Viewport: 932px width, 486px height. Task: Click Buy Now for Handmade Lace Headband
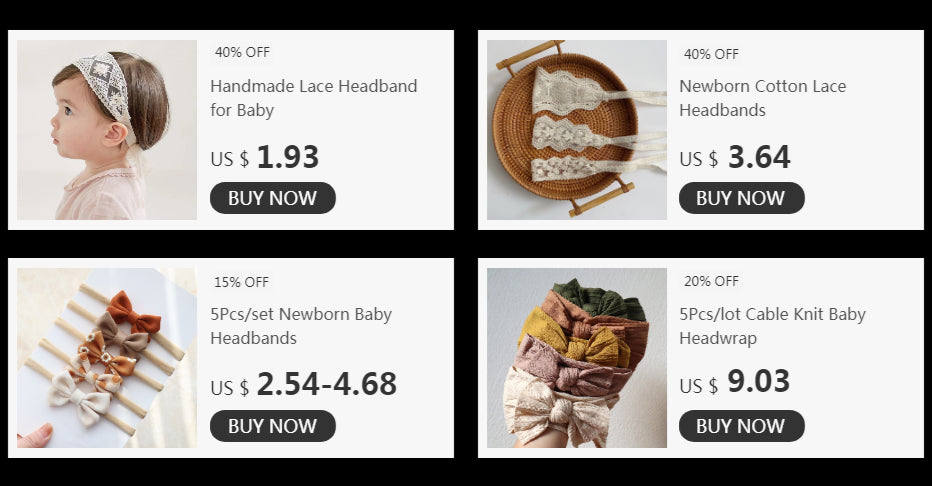[x=272, y=198]
